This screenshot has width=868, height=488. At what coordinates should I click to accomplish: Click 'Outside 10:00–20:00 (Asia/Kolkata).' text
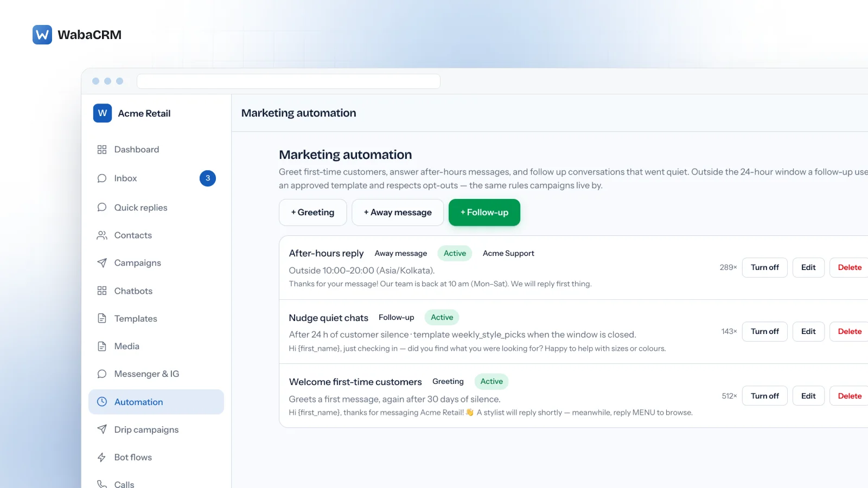click(362, 271)
